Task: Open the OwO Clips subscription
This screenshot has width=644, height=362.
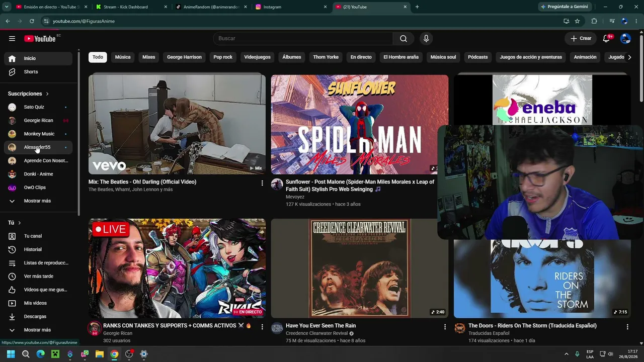Action: tap(38, 188)
